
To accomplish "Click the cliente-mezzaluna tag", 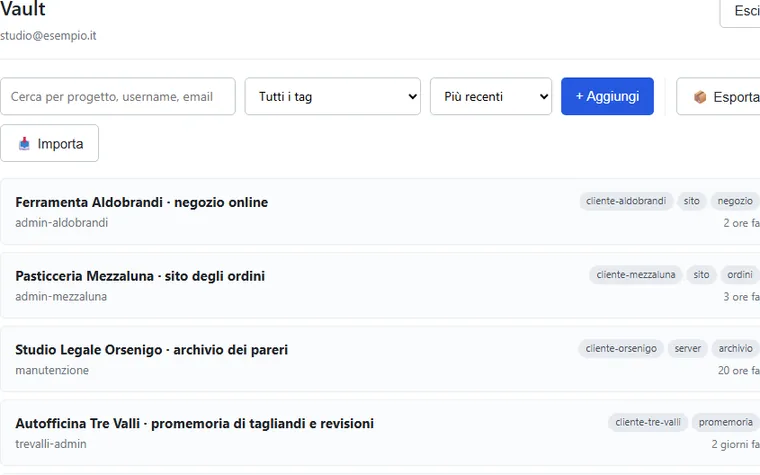I will click(635, 275).
